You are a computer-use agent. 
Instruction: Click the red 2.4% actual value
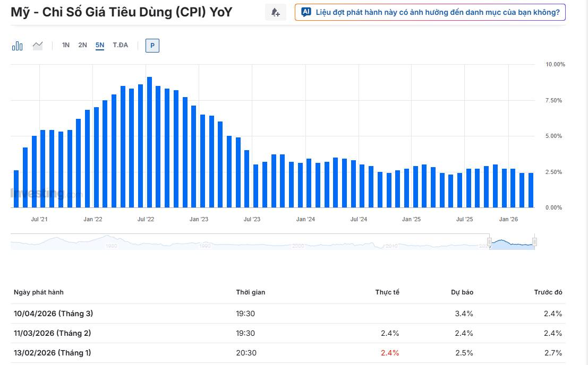coord(390,353)
